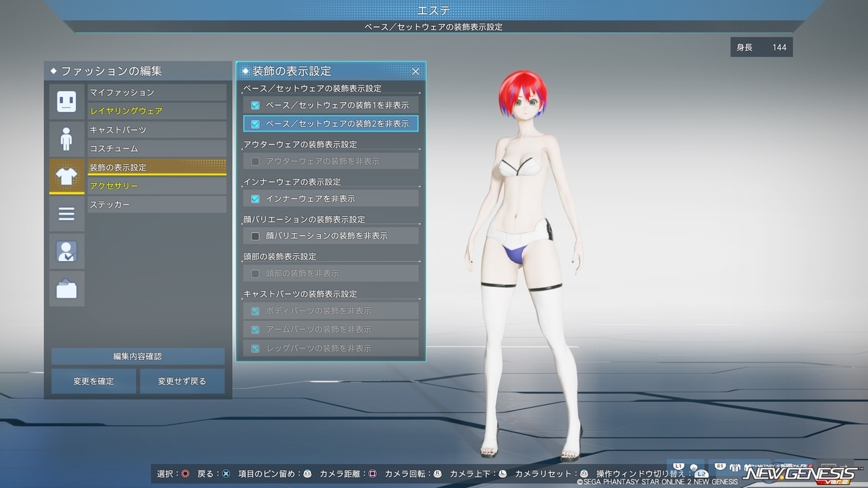Click the 身長 144 height display
868x488 pixels.
click(761, 48)
